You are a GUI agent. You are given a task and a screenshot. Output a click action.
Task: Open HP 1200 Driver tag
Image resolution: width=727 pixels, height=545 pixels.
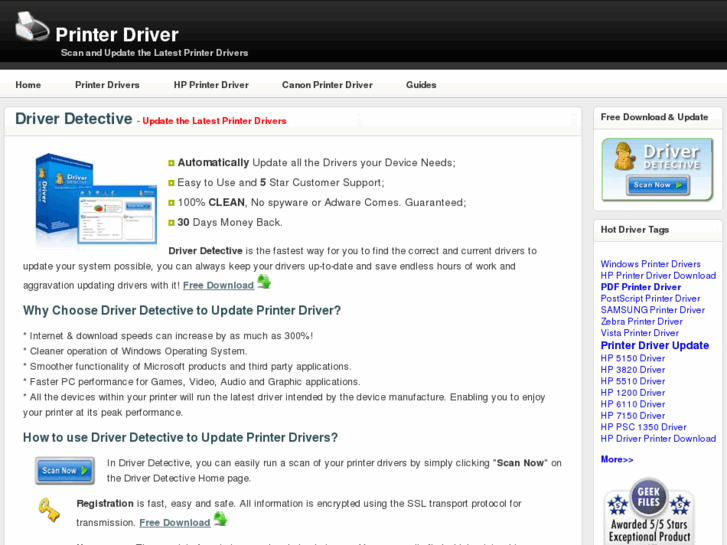click(633, 393)
